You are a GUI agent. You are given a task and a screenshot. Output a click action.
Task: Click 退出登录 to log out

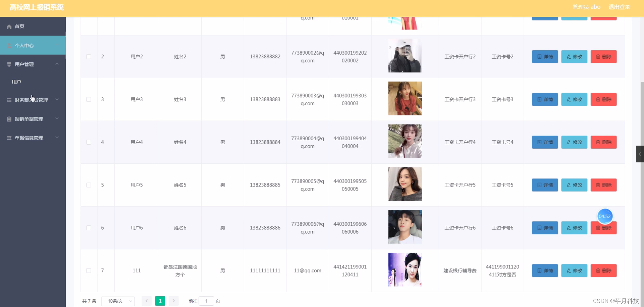[620, 7]
